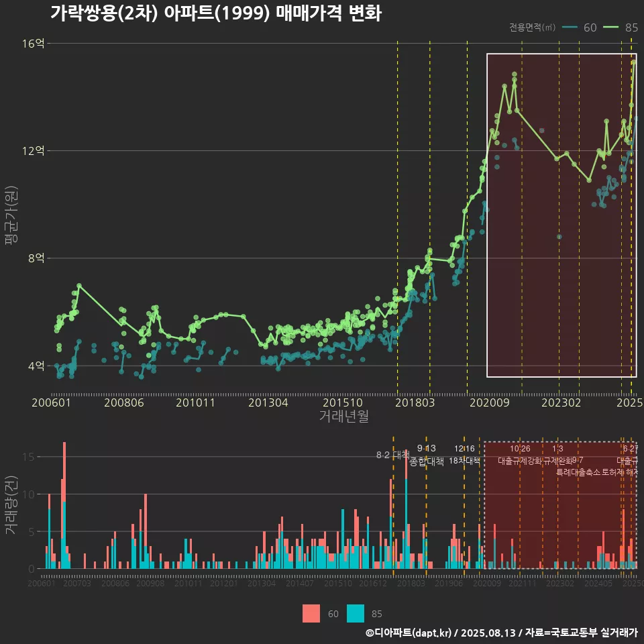Screen dimensions: 644x644
Task: Click the 200703 tick label on volume chart
Action: click(77, 583)
